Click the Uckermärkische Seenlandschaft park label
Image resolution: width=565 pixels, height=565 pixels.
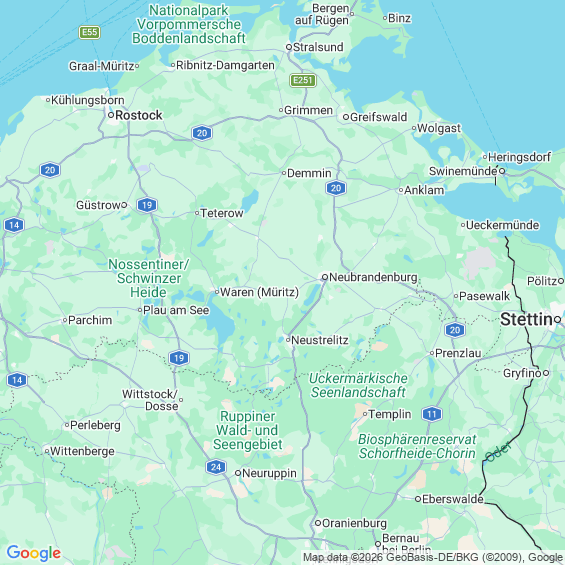click(x=359, y=385)
